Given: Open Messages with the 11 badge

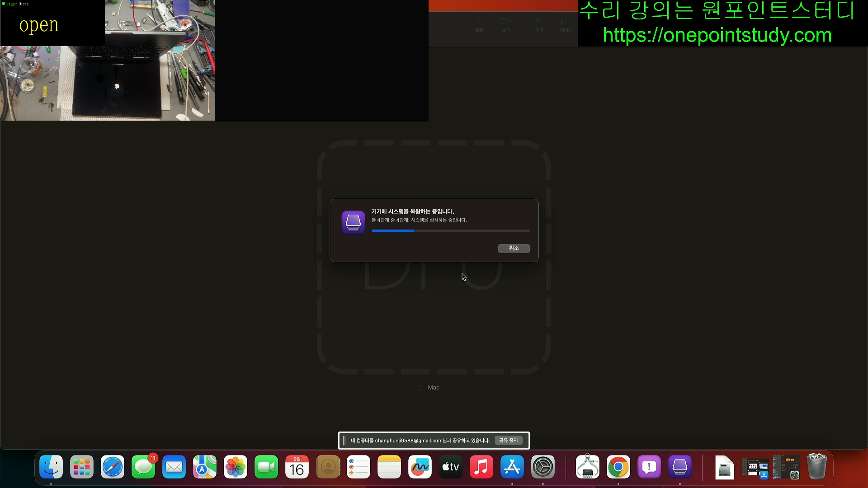Looking at the screenshot, I should (x=143, y=467).
